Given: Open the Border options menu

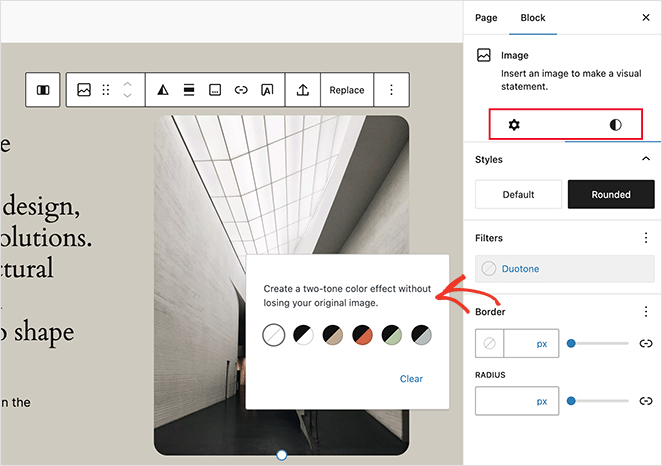Looking at the screenshot, I should [x=646, y=312].
